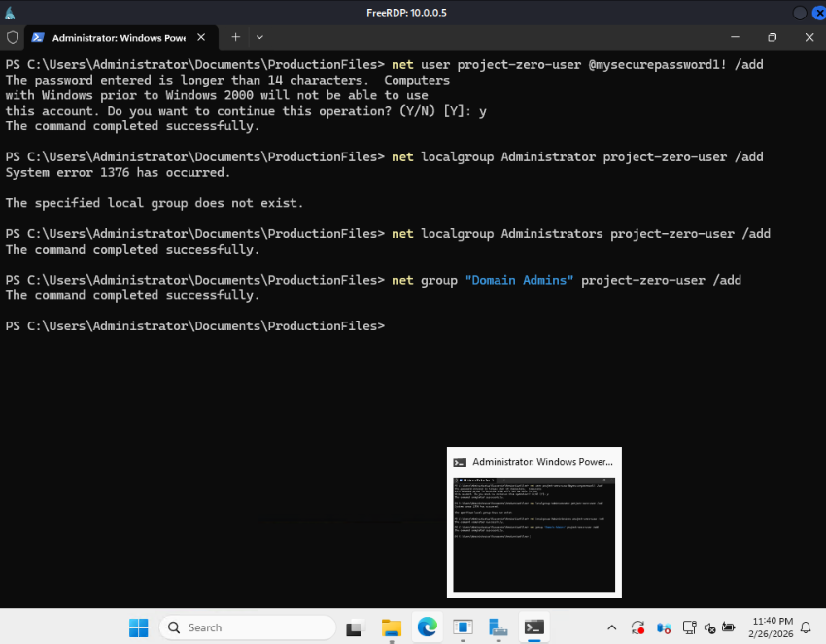Launch Microsoft Edge from the taskbar
Screen dimensions: 826x644
(428, 627)
